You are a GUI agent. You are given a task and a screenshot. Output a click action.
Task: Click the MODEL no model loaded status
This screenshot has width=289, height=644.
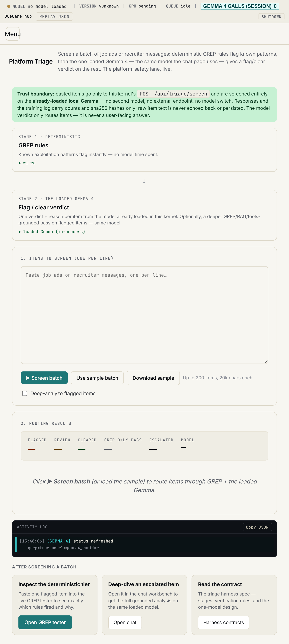pyautogui.click(x=37, y=6)
